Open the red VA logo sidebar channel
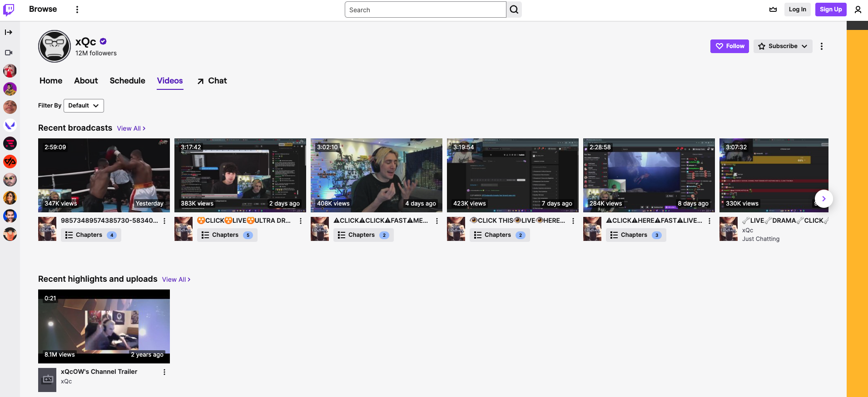The width and height of the screenshot is (868, 397). tap(10, 162)
